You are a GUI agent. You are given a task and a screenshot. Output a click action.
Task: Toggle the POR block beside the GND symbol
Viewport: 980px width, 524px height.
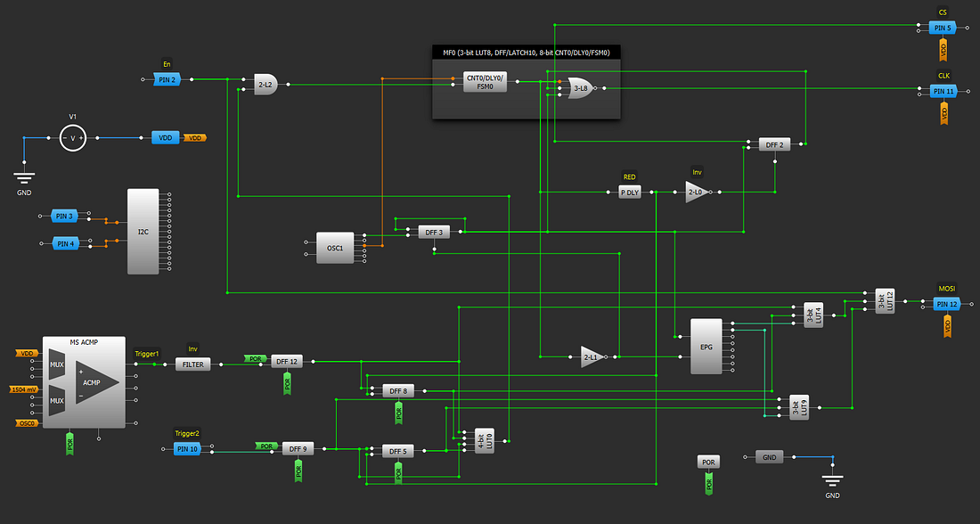point(707,462)
